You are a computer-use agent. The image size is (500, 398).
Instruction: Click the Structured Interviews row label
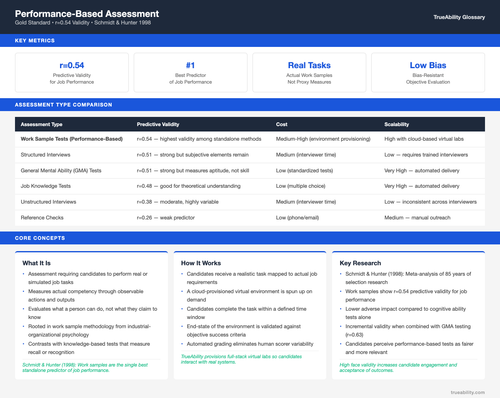coord(45,155)
